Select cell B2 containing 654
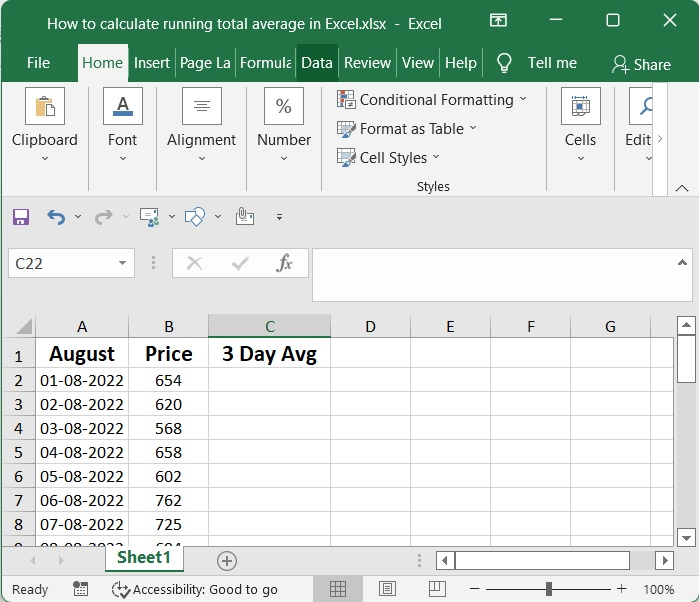 pyautogui.click(x=168, y=380)
